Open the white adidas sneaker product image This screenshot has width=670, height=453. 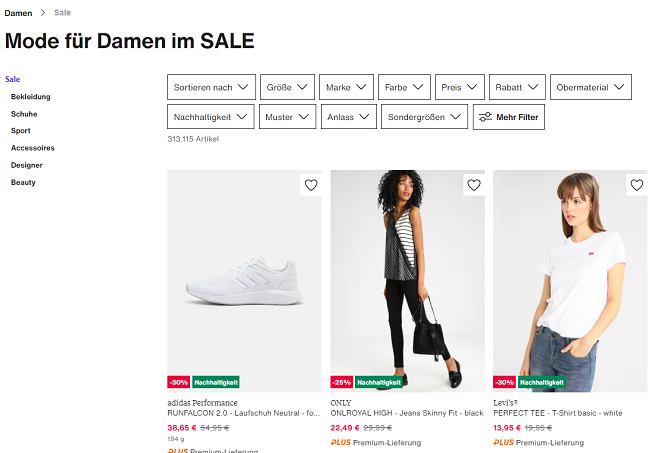[x=244, y=280]
